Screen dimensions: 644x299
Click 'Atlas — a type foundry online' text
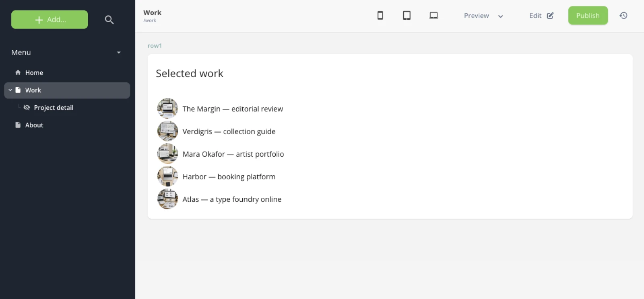click(x=232, y=199)
